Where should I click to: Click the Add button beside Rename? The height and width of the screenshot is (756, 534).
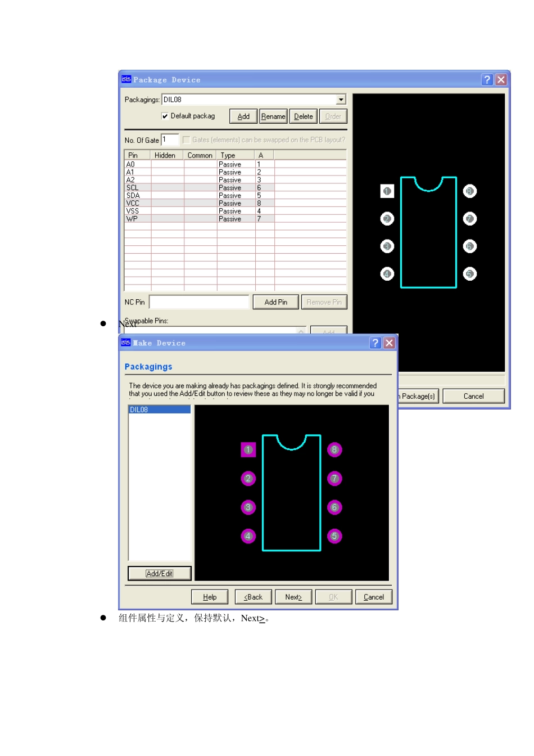[x=243, y=116]
